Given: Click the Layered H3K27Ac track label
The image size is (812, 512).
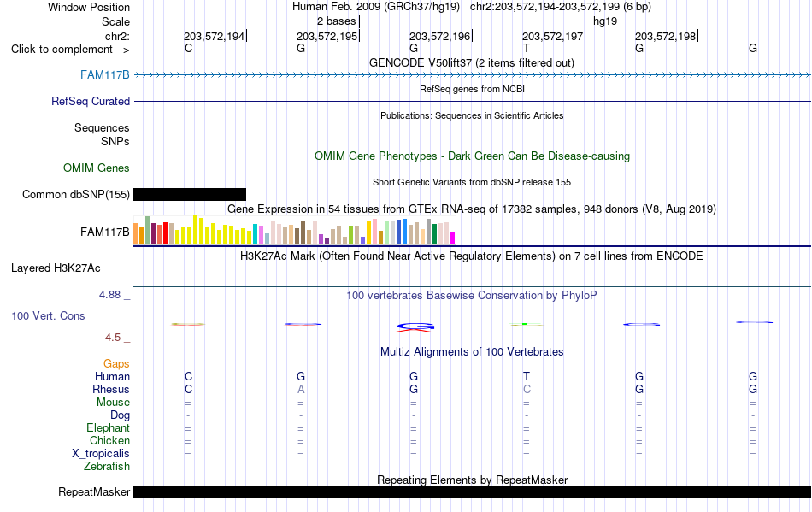Looking at the screenshot, I should pos(56,268).
